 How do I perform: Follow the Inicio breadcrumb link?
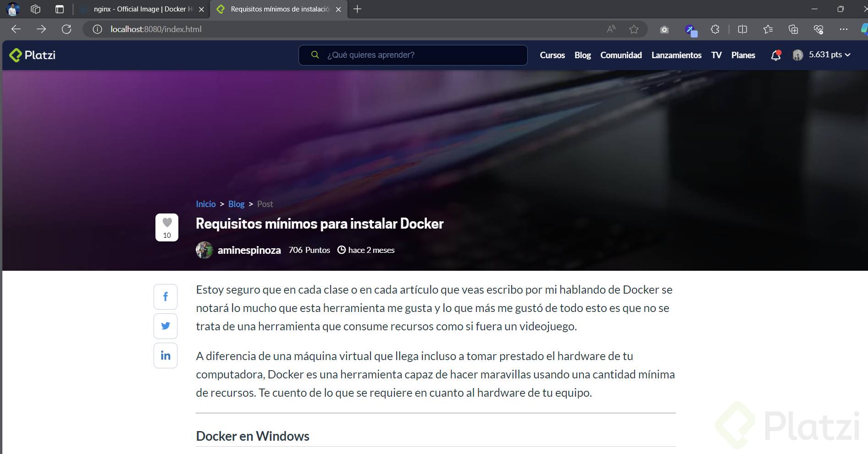(206, 204)
